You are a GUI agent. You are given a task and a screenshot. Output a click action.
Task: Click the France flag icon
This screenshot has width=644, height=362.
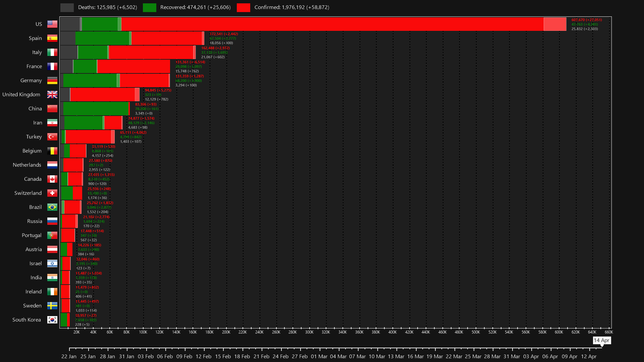[x=52, y=66]
